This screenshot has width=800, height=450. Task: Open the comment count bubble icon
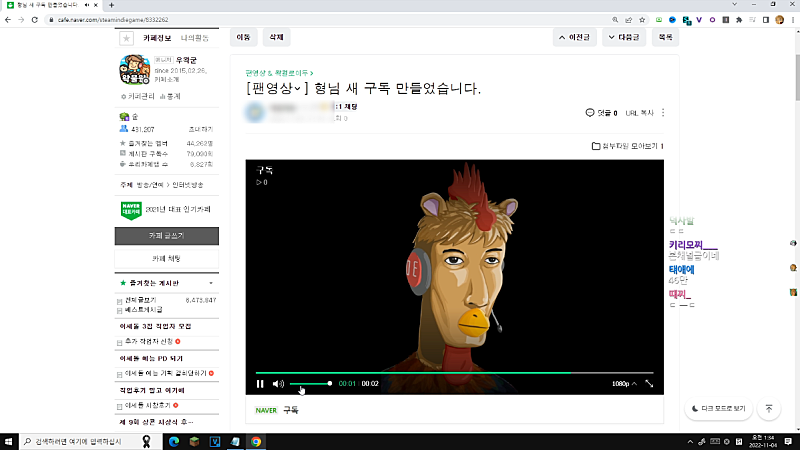coord(590,113)
